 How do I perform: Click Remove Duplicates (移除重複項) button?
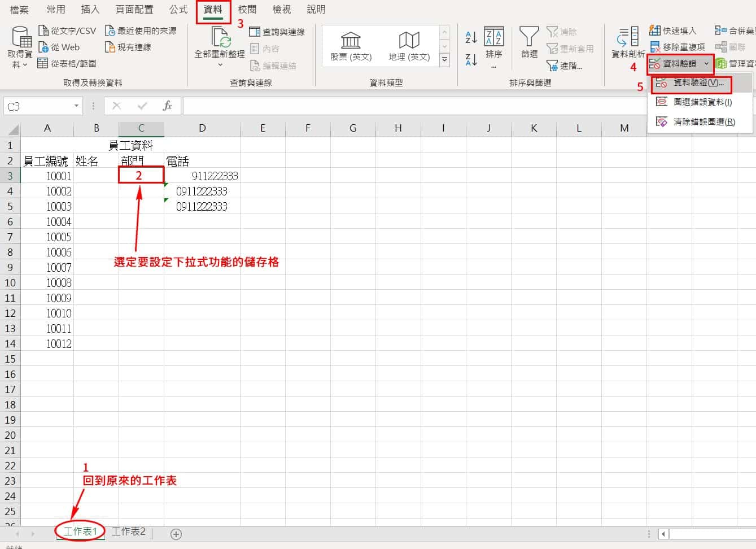(678, 47)
